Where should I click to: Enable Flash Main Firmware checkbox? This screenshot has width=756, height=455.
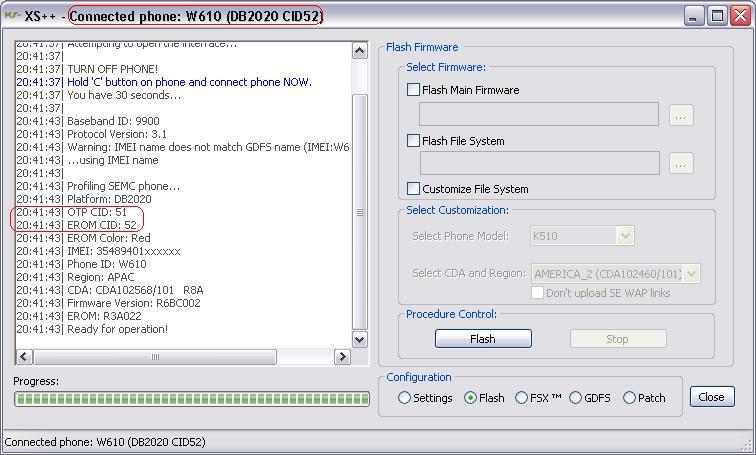[x=413, y=90]
